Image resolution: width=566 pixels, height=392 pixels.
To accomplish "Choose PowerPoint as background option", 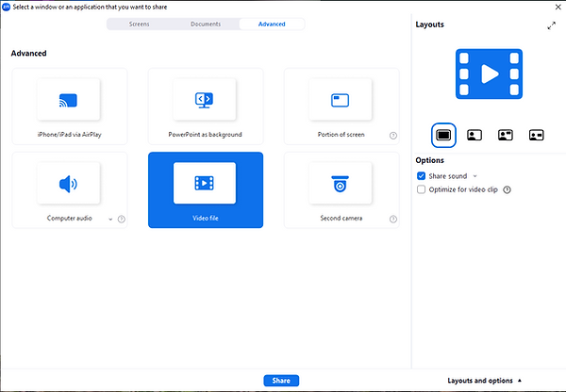I will click(206, 106).
